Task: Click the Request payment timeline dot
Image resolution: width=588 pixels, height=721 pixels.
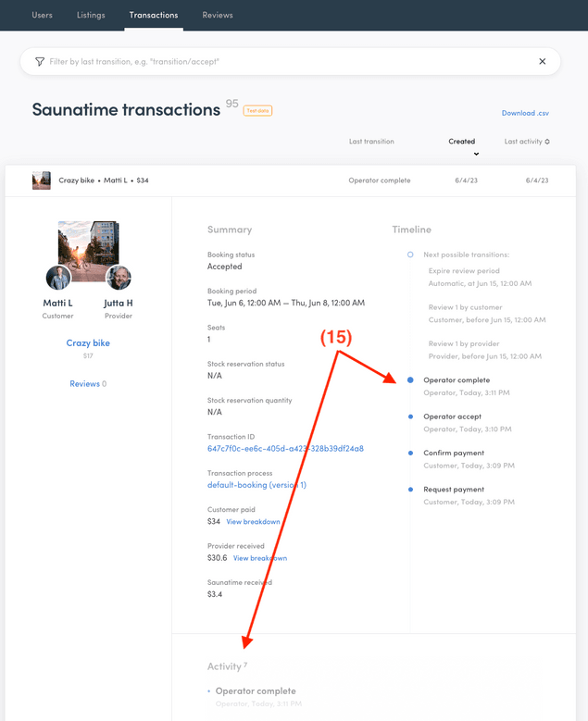Action: (x=410, y=490)
